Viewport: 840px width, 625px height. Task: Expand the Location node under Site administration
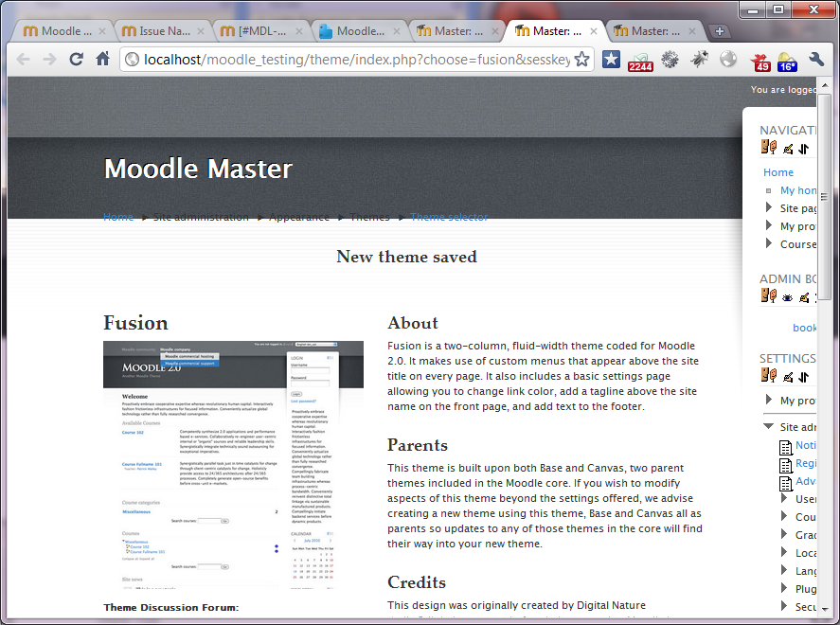(784, 552)
